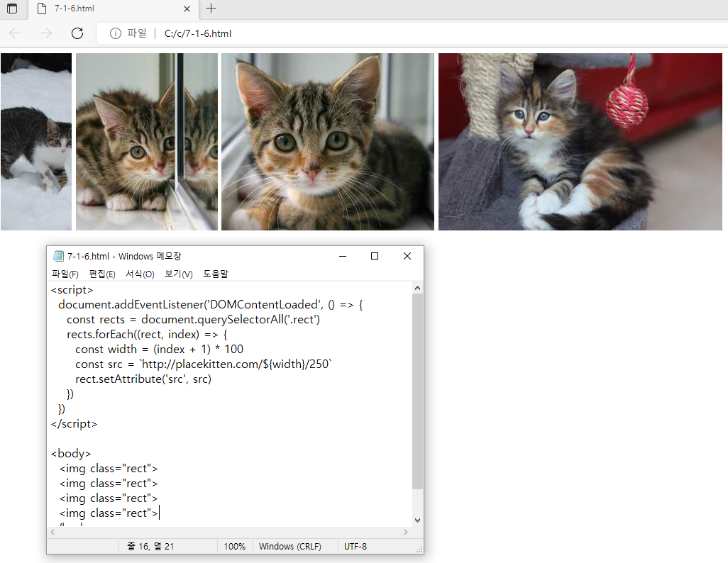Viewport: 728px width, 563px height.
Task: Open Notepad 보기(V) menu
Action: point(179,274)
